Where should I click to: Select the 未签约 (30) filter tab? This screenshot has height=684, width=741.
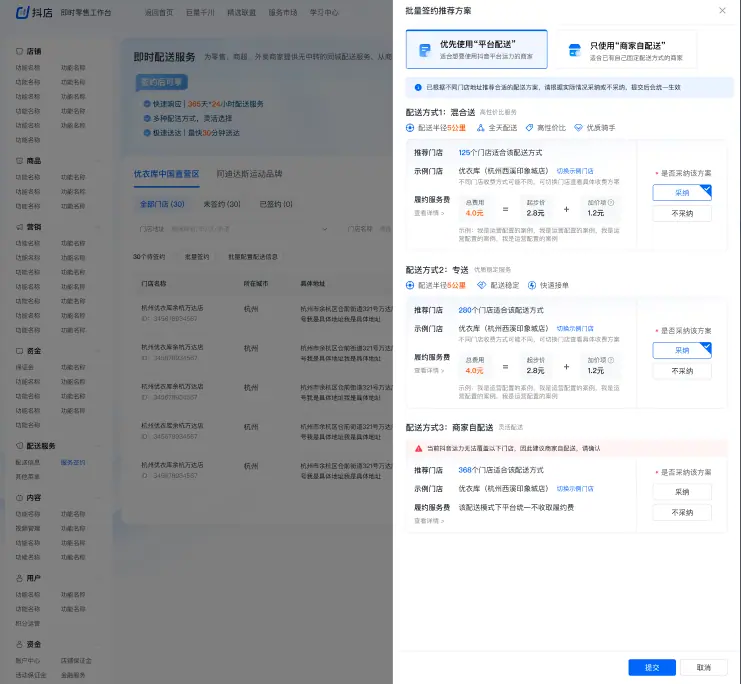(222, 204)
